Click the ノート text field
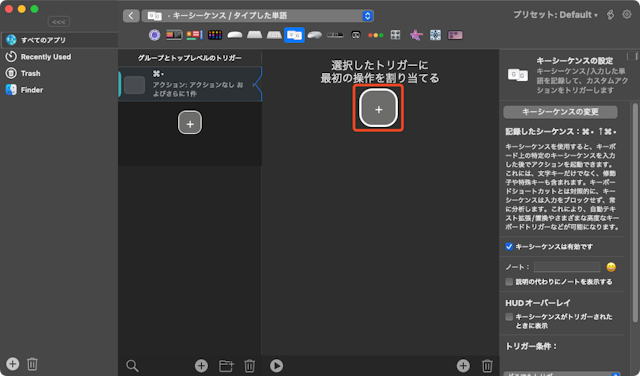640x376 pixels. coord(567,267)
